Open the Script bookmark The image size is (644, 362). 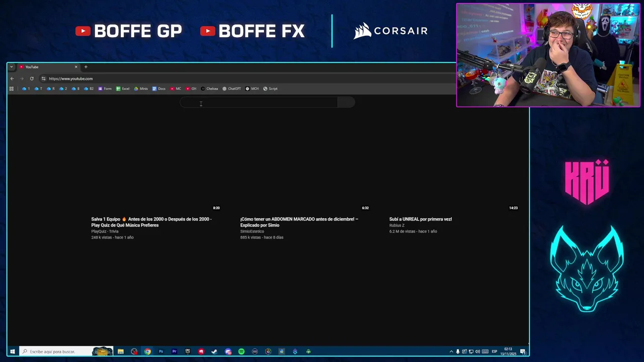click(270, 88)
